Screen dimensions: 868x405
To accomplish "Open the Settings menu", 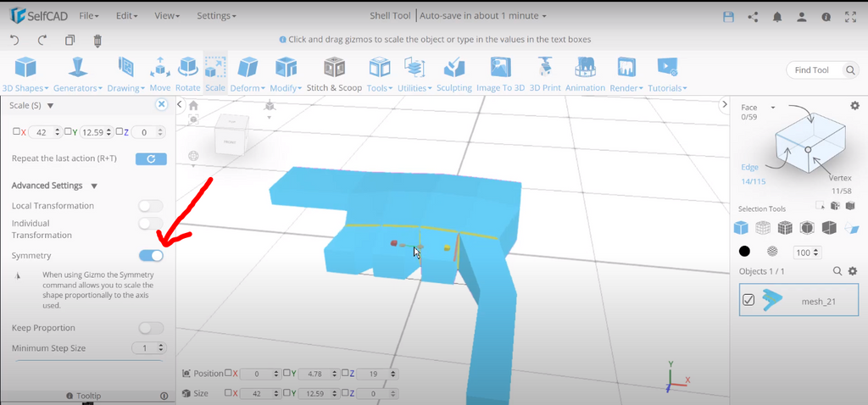I will click(216, 15).
